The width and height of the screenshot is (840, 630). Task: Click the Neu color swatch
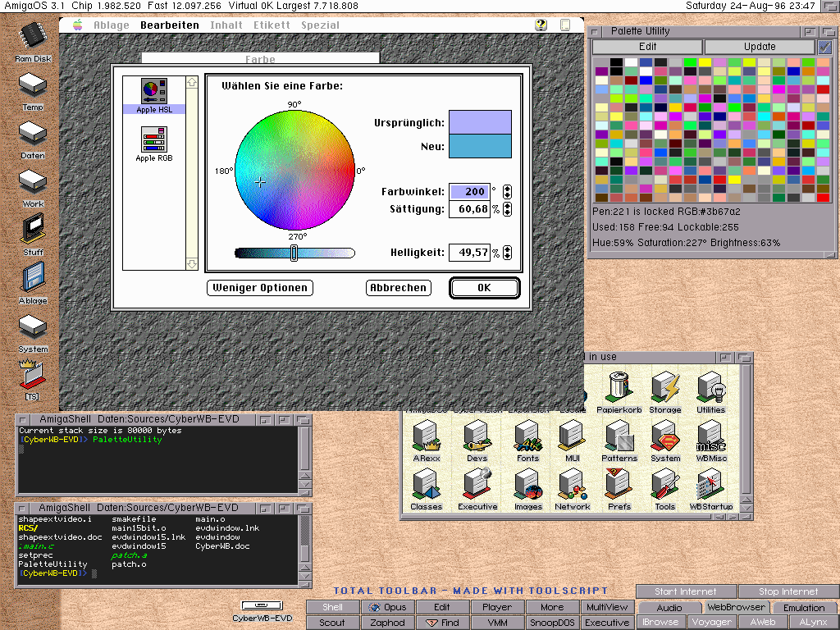[x=480, y=147]
